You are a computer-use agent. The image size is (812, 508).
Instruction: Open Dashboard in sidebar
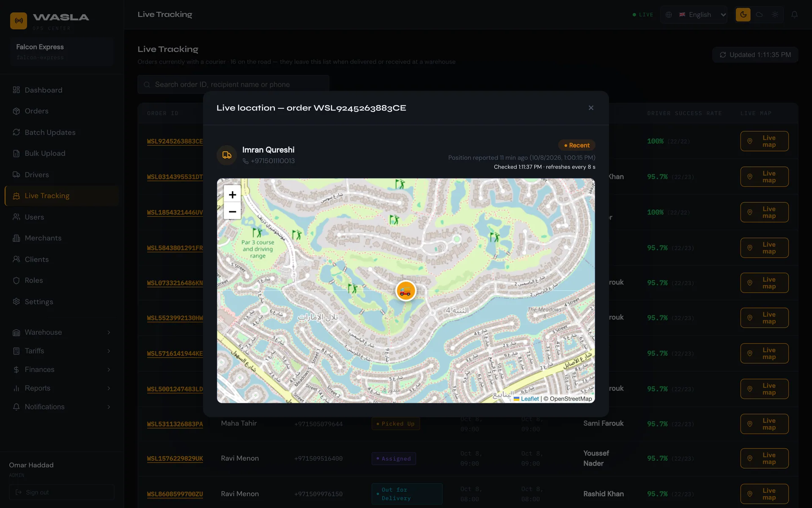tap(62, 90)
